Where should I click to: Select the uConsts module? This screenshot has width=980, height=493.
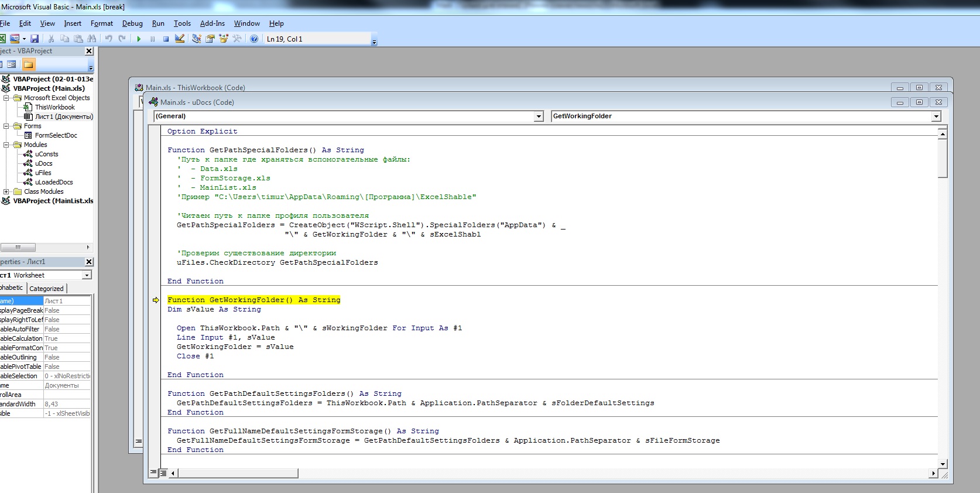pyautogui.click(x=46, y=154)
